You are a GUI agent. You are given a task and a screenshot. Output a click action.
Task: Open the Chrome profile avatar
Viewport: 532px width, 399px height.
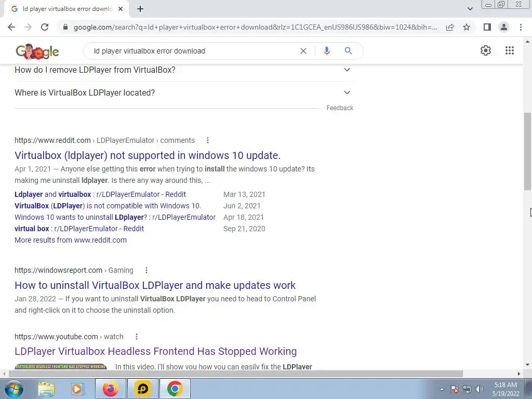[504, 27]
